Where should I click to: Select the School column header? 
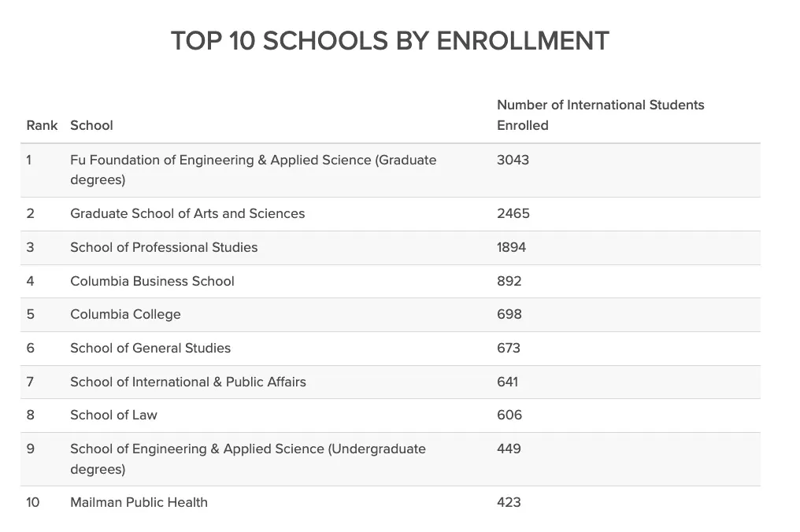point(91,125)
